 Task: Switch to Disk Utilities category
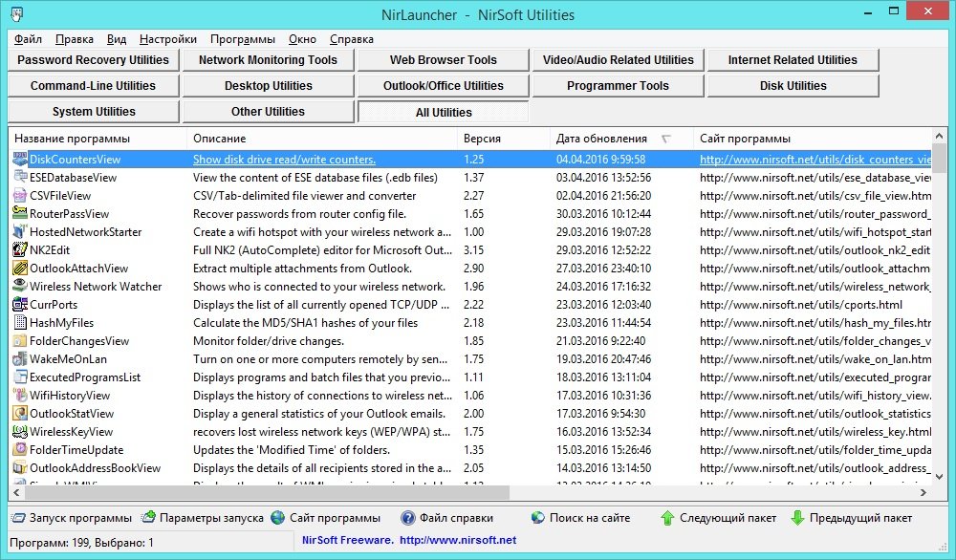pos(793,86)
